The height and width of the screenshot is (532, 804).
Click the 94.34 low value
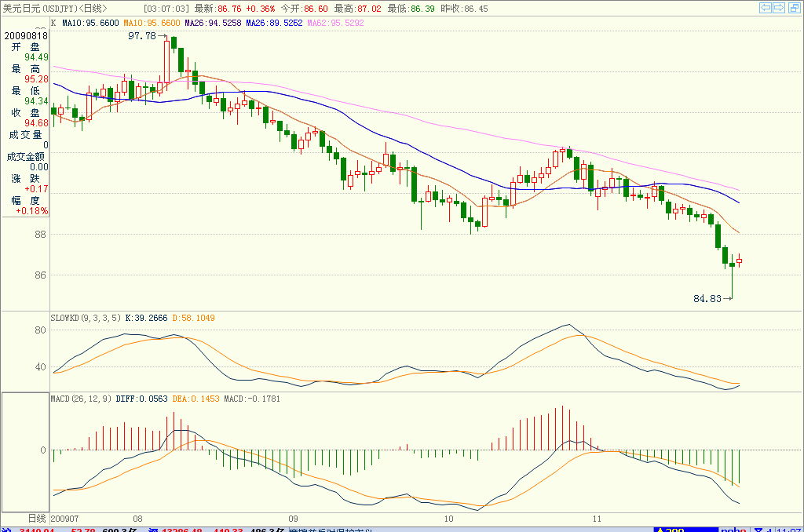click(x=36, y=101)
